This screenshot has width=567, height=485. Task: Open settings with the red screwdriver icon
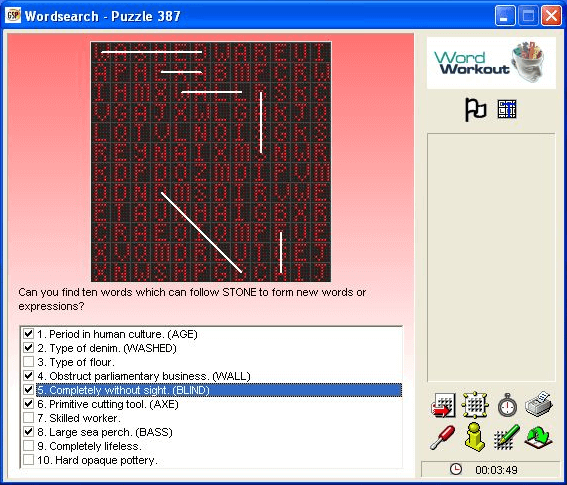tap(443, 437)
